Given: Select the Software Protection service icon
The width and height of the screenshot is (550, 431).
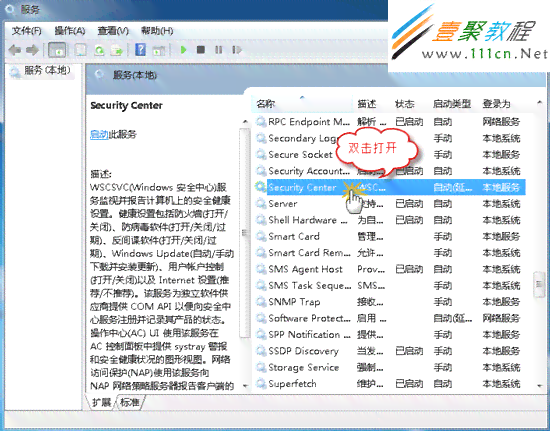Looking at the screenshot, I should pyautogui.click(x=261, y=318).
